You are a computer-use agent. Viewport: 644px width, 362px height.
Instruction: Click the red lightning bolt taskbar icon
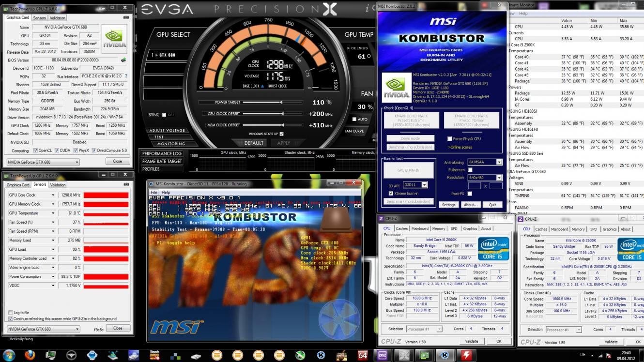(x=466, y=355)
